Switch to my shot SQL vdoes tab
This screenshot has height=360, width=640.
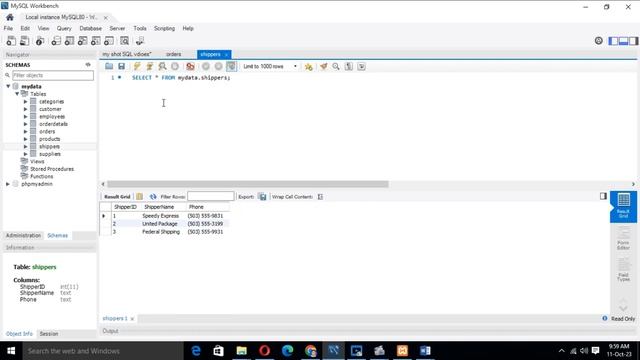pos(127,54)
